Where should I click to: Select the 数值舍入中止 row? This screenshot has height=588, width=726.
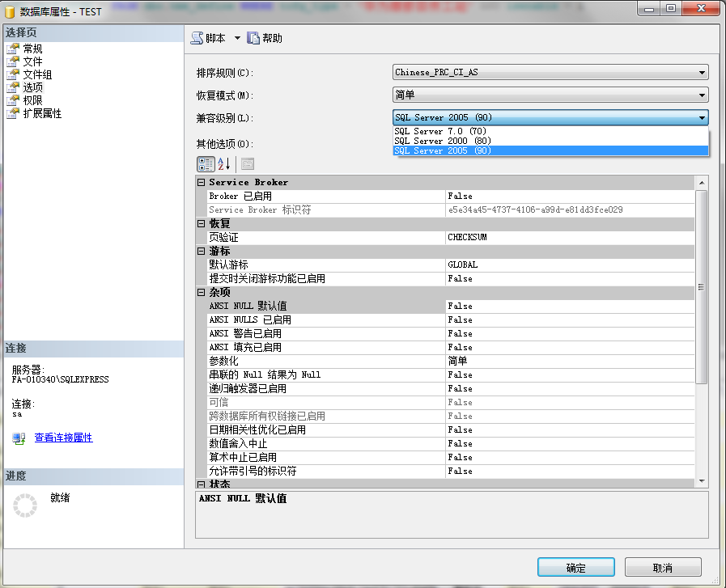pos(451,443)
